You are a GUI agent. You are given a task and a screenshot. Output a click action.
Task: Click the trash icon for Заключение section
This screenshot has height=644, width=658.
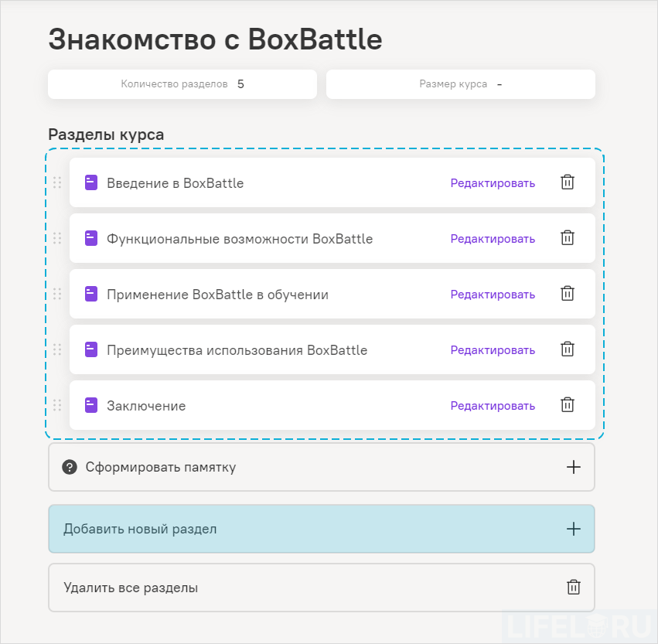pyautogui.click(x=568, y=404)
